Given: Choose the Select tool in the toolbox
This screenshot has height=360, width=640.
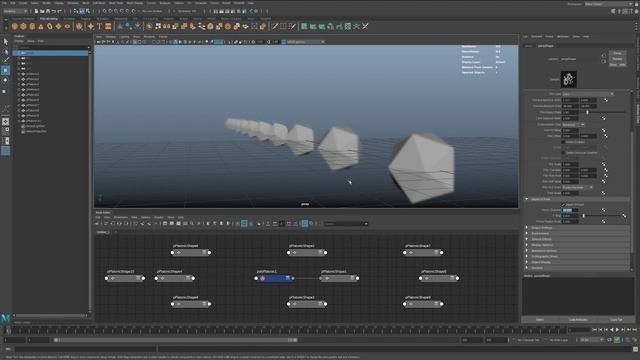Looking at the screenshot, I should (x=5, y=42).
